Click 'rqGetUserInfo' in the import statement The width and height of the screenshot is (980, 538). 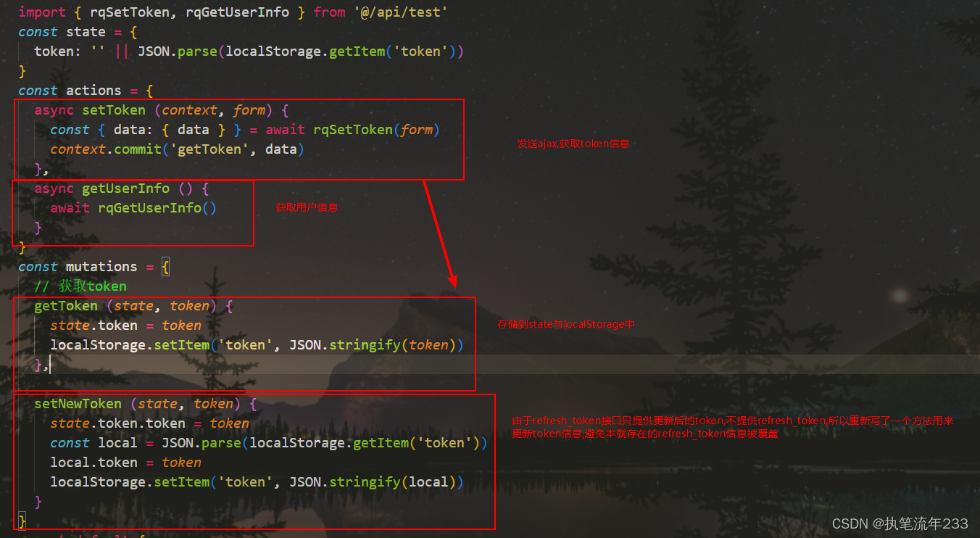point(237,12)
